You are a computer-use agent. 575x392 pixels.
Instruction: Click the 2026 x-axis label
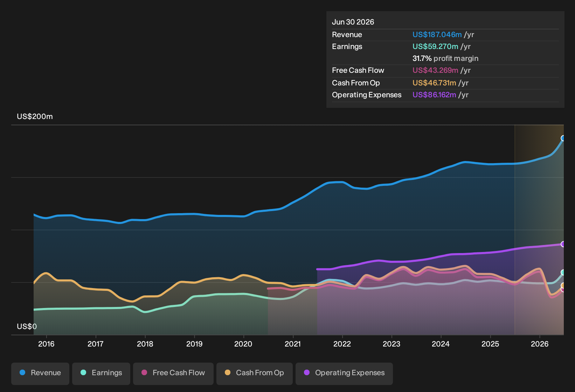[540, 344]
